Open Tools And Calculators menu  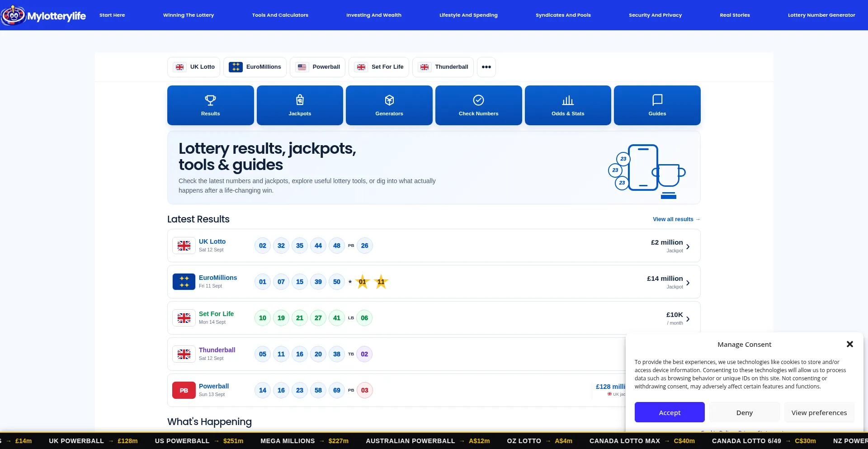[x=280, y=15]
